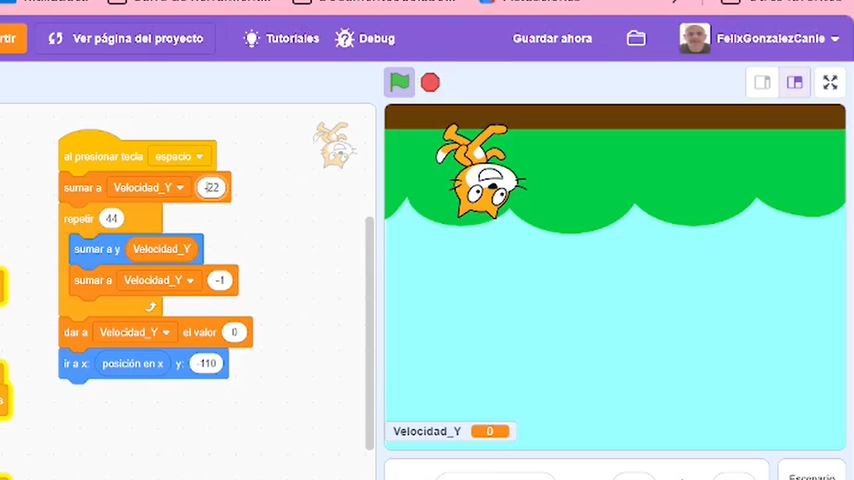
Task: Click the posición en x reporter block
Action: pos(132,363)
